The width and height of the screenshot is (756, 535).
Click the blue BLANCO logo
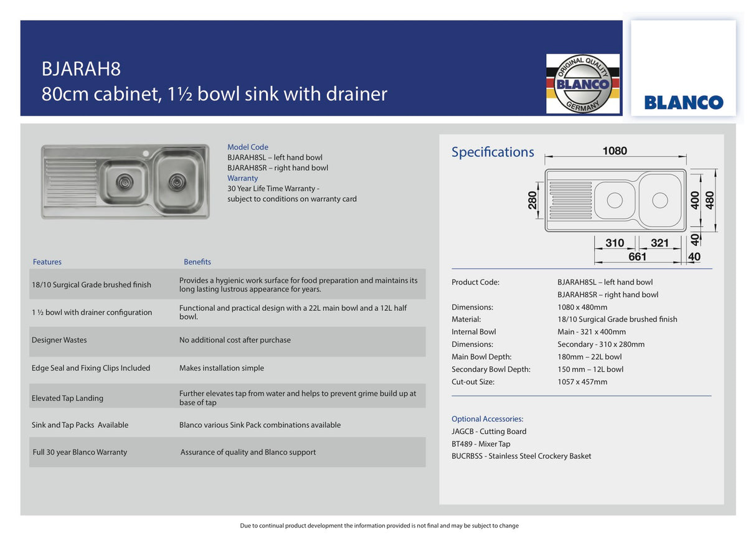point(683,103)
